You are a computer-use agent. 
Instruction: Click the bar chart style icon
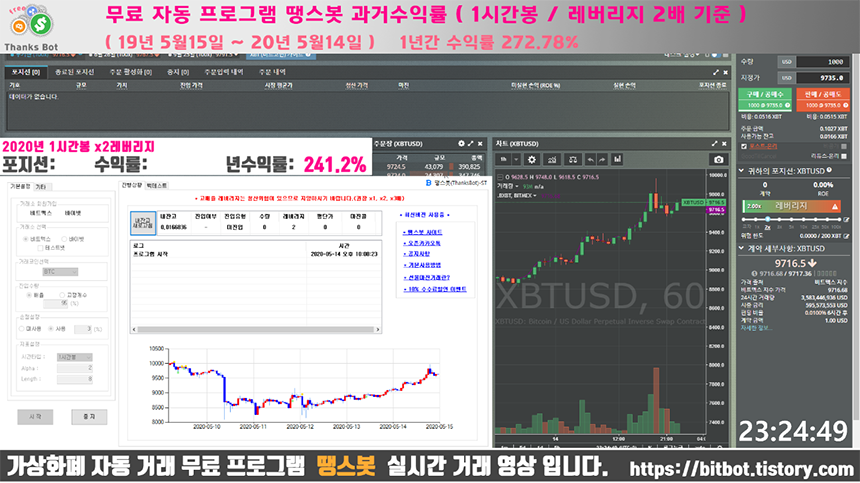[618, 160]
